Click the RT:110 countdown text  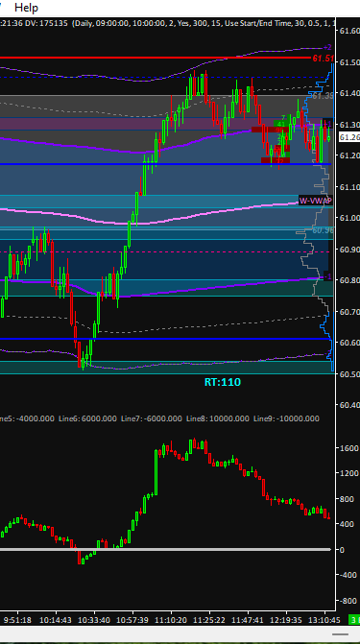(223, 382)
